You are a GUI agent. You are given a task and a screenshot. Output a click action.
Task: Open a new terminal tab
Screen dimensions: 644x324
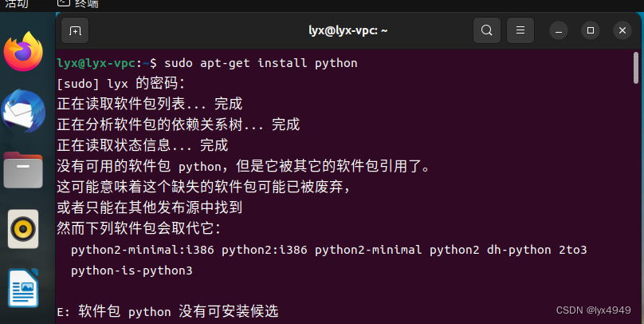[75, 30]
